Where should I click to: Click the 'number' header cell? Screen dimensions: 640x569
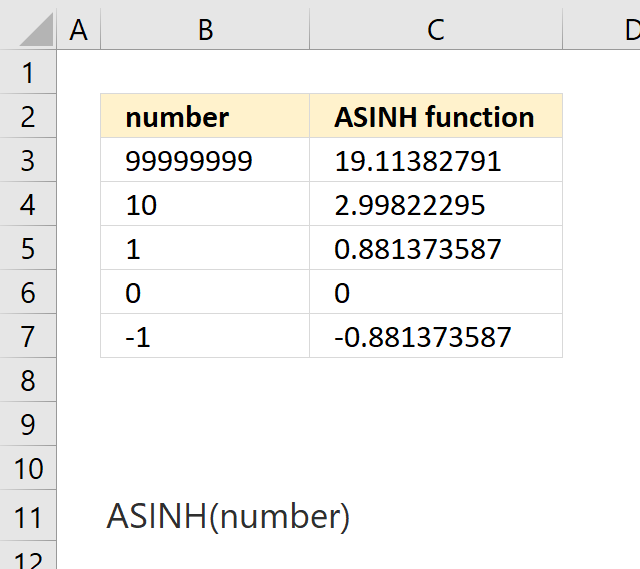(205, 116)
